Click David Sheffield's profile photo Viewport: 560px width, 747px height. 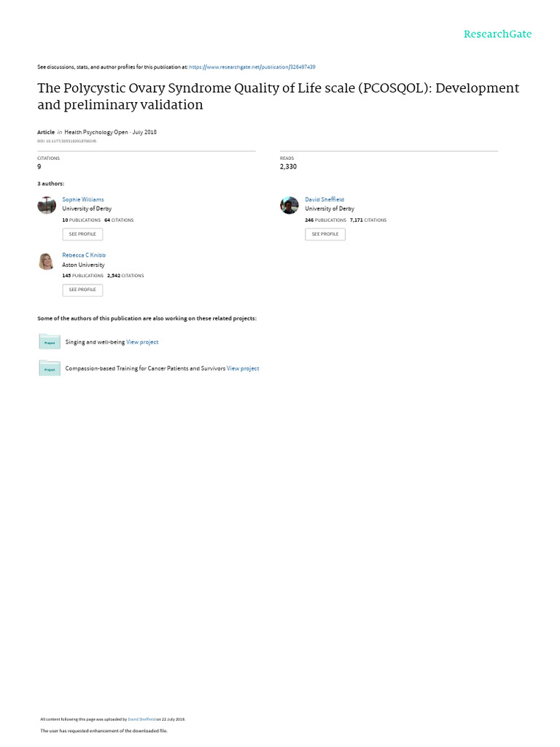click(289, 205)
